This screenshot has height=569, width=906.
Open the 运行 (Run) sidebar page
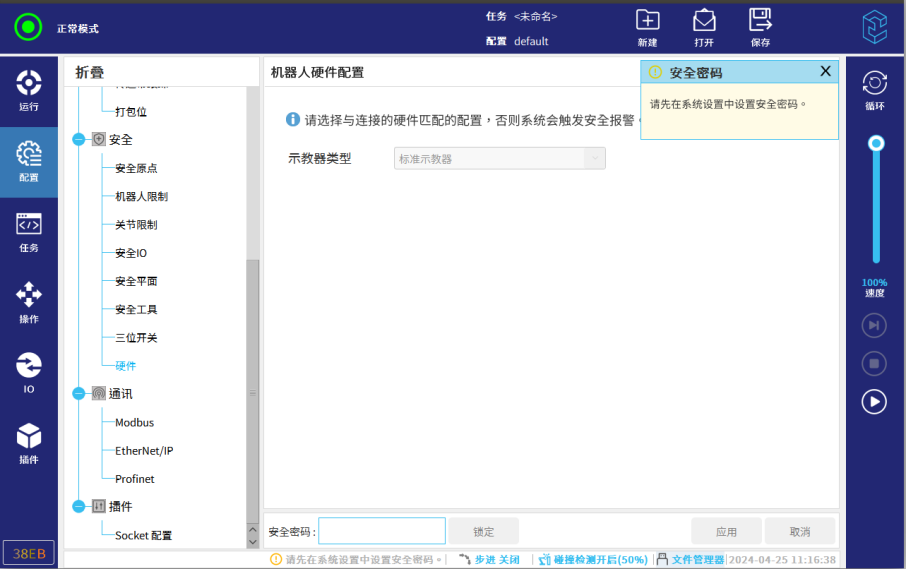coord(29,91)
